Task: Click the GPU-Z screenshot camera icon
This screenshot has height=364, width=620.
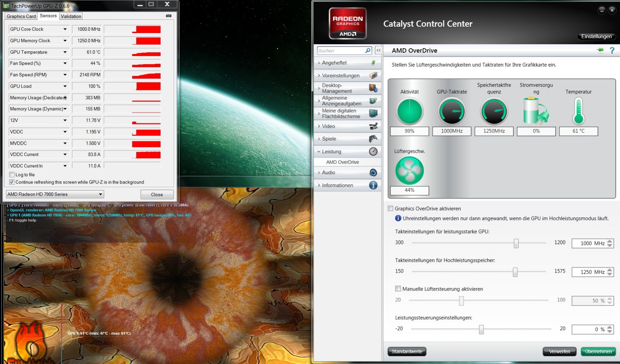Action: tap(169, 16)
